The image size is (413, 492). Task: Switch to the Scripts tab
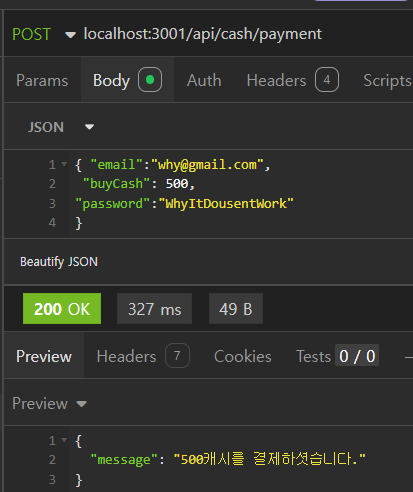click(x=387, y=80)
